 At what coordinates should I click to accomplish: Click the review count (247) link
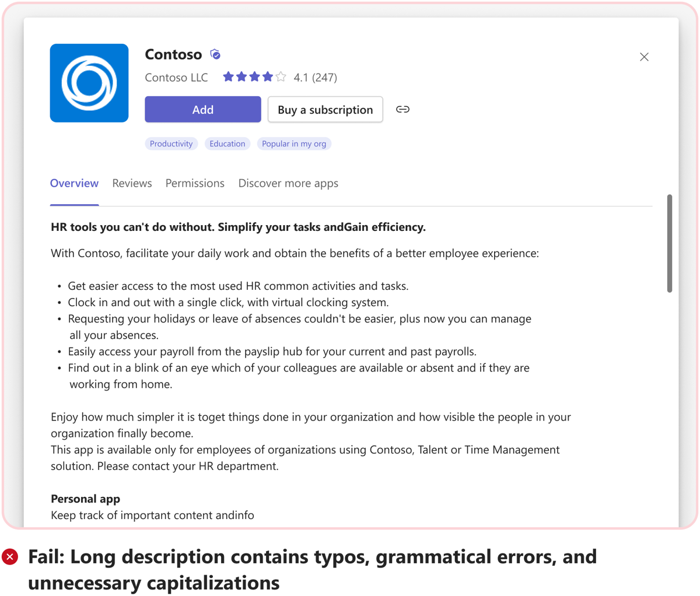[x=324, y=77]
